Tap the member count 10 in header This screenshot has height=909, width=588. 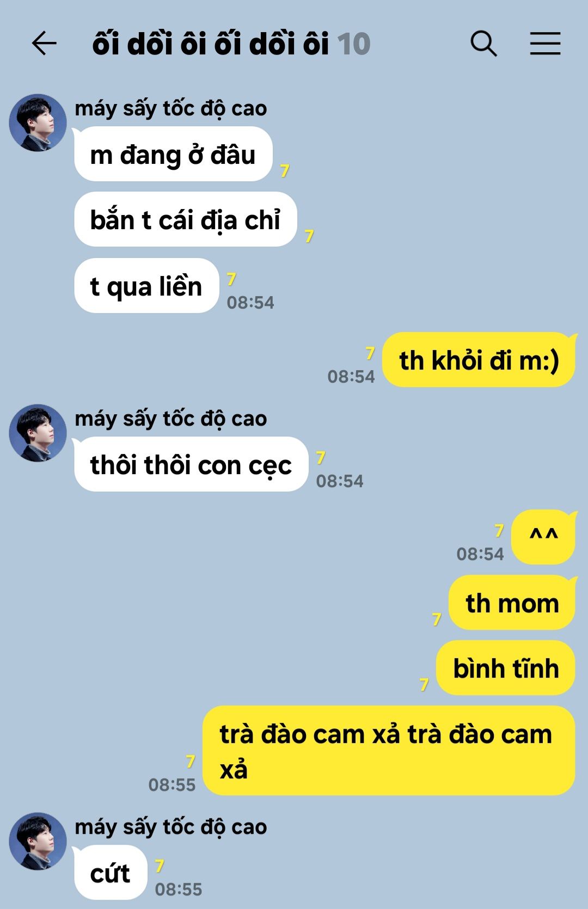click(x=354, y=44)
